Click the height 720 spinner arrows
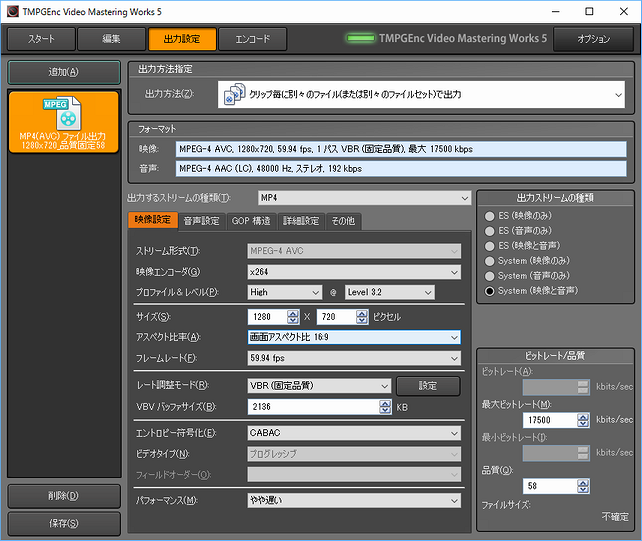This screenshot has width=642, height=541. coord(362,317)
